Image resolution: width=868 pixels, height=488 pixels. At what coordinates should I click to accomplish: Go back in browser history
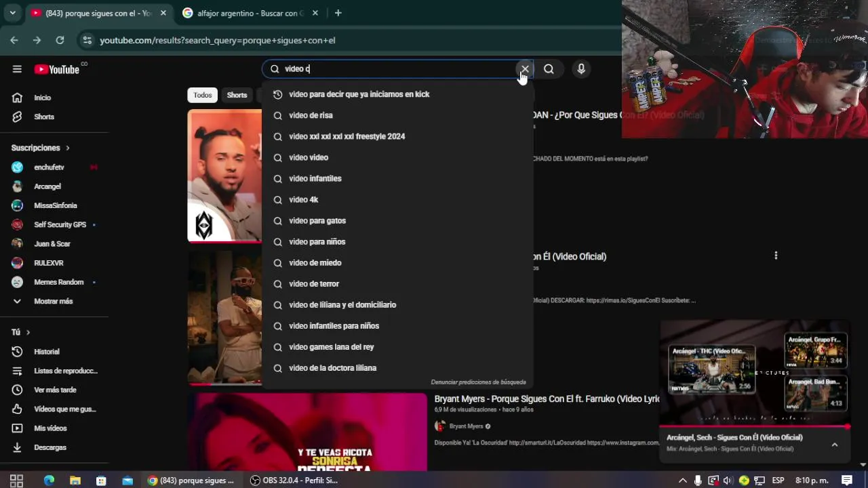(14, 40)
